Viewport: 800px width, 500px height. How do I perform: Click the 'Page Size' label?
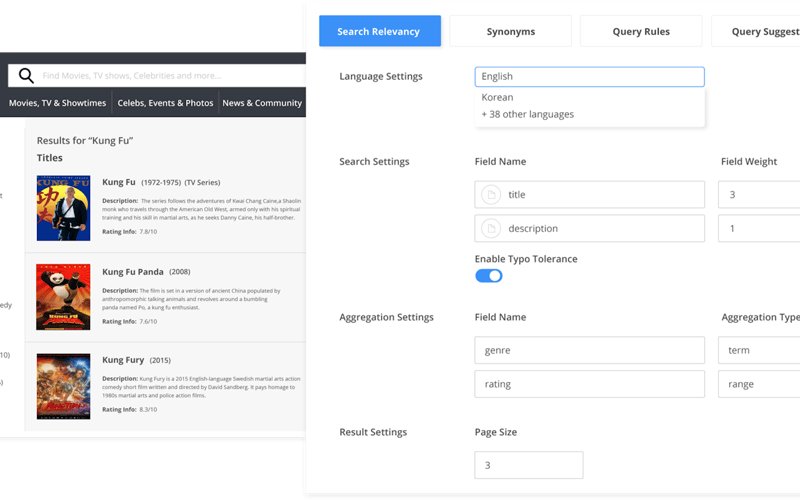[x=496, y=432]
